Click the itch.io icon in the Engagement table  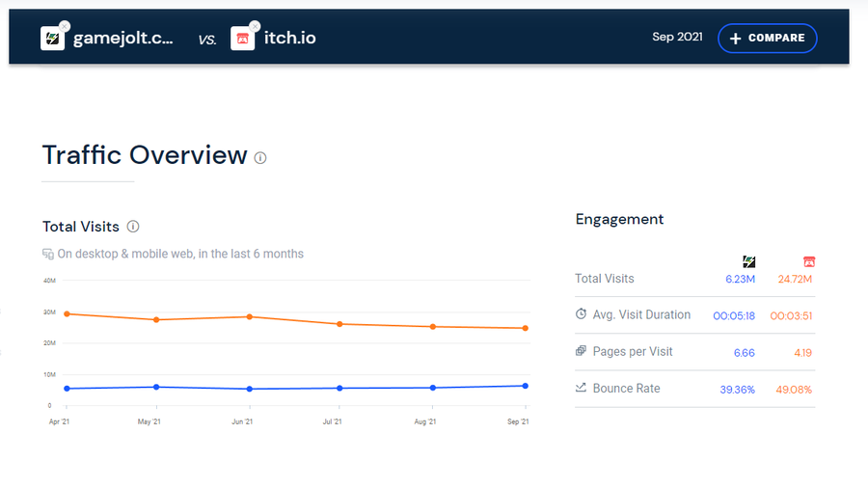[x=809, y=261]
